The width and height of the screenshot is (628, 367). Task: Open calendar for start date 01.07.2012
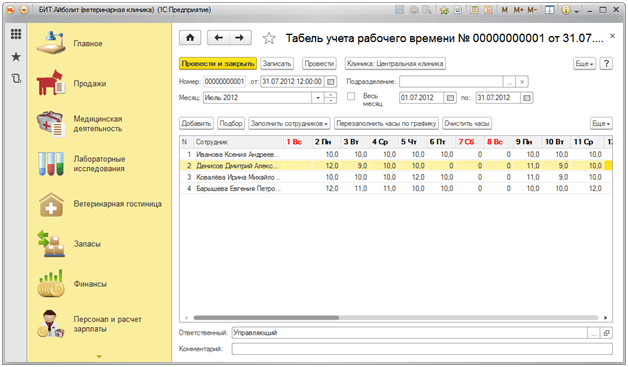(450, 98)
